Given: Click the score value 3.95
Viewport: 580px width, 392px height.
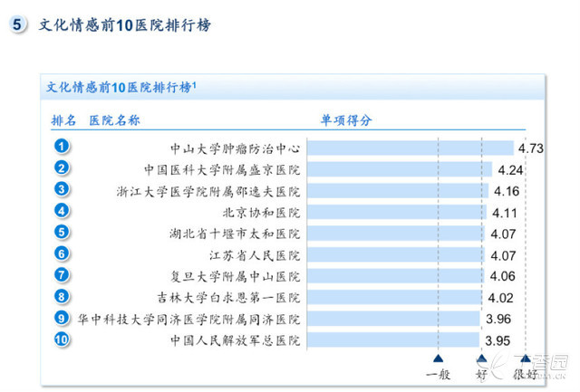Looking at the screenshot, I should (498, 340).
